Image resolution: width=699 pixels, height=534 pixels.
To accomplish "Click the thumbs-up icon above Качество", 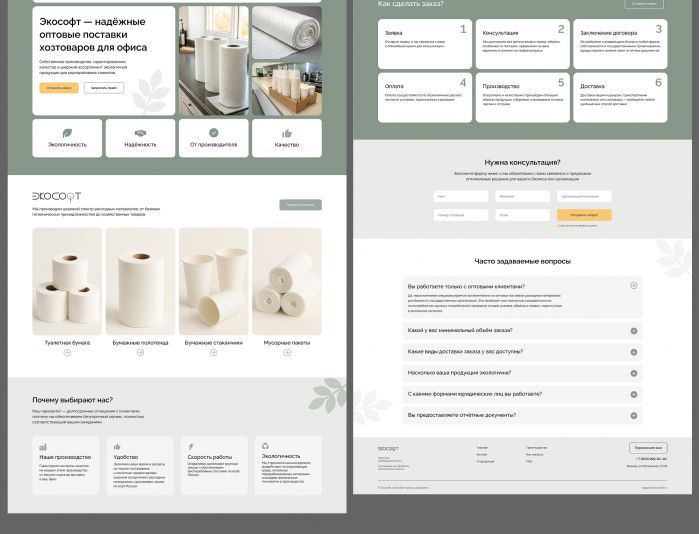I will [x=287, y=133].
